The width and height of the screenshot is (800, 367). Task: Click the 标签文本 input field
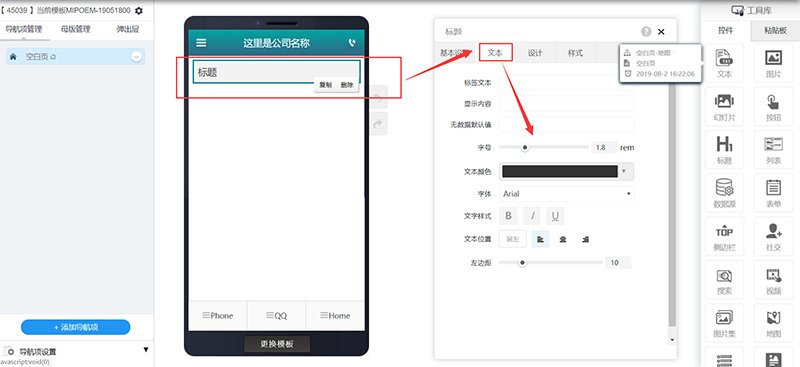(566, 83)
